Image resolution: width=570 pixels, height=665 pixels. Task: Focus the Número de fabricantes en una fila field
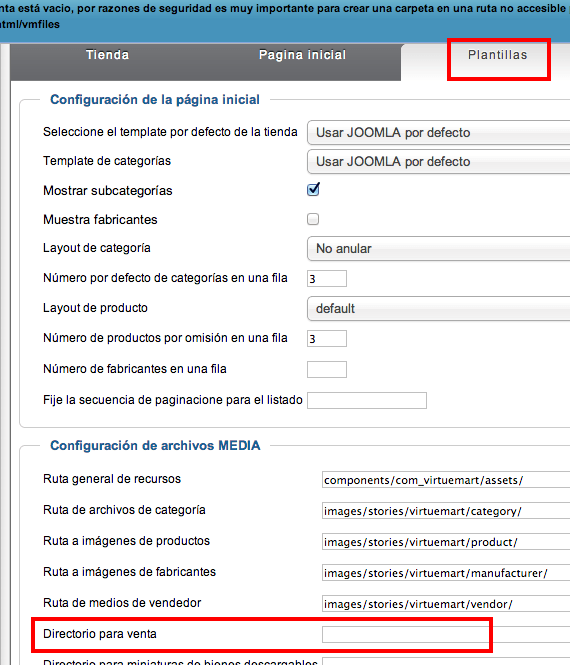327,369
